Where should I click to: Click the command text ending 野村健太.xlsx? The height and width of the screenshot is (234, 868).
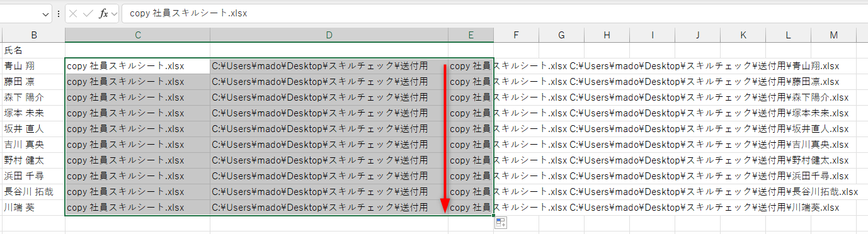649,160
